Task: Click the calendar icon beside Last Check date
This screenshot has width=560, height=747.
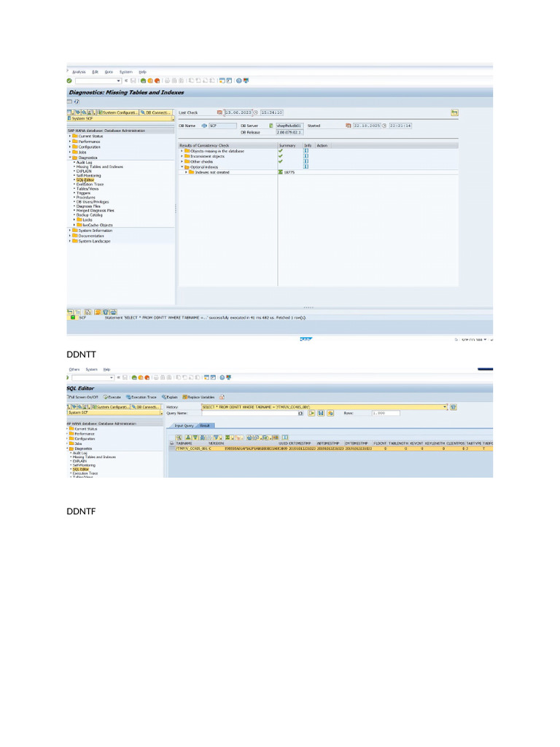Action: pyautogui.click(x=219, y=112)
